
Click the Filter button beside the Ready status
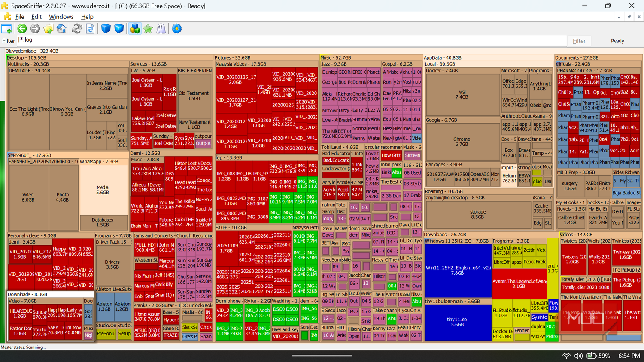[579, 41]
